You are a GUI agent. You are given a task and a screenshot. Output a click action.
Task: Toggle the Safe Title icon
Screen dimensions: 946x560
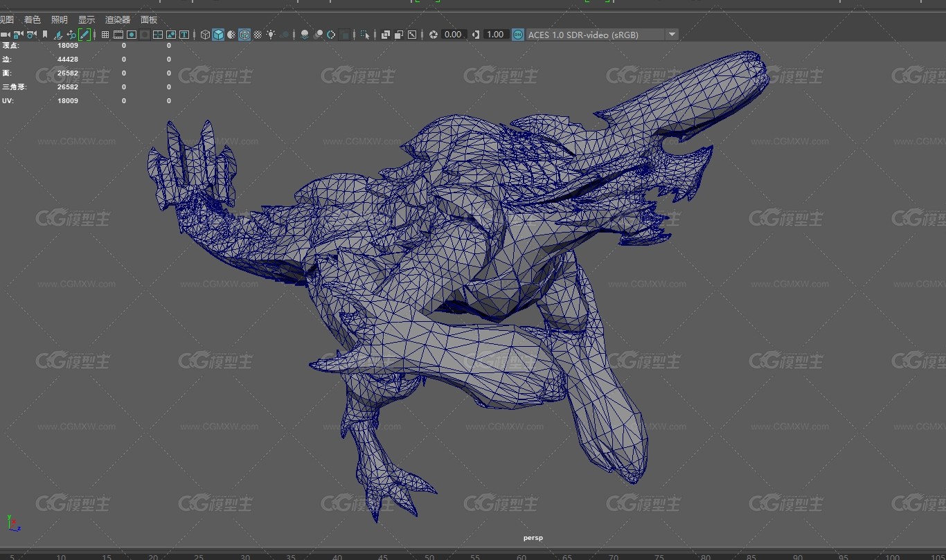click(184, 35)
